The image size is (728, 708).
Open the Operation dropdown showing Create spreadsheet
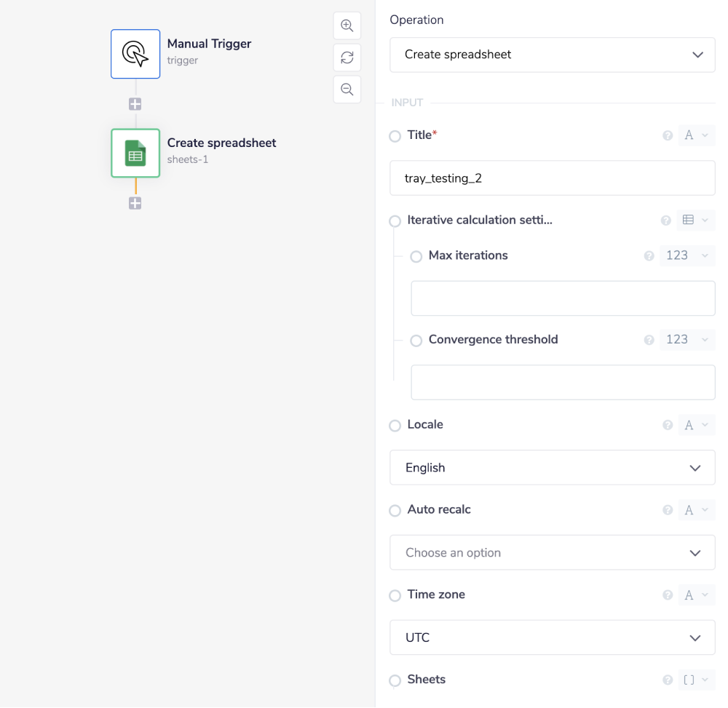tap(552, 55)
